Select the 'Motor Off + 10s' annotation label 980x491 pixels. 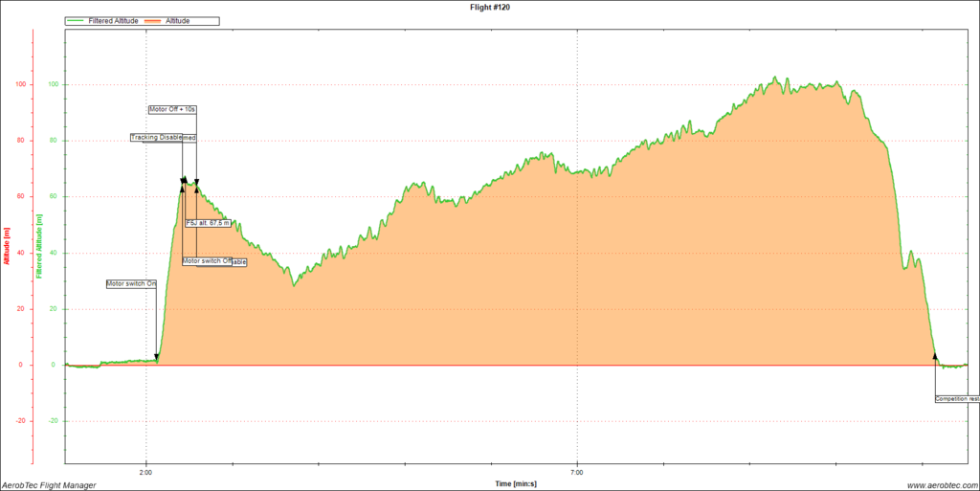(x=172, y=109)
